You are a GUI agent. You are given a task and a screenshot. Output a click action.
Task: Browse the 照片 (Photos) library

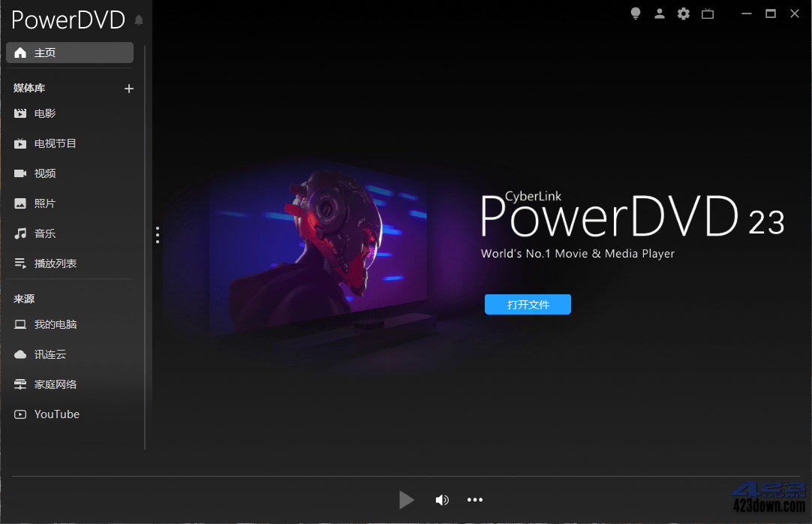[x=45, y=203]
